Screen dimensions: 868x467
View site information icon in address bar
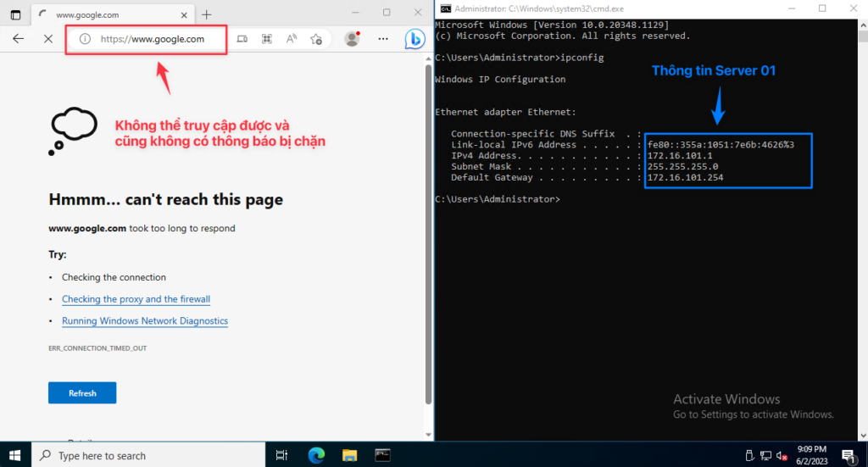(85, 39)
